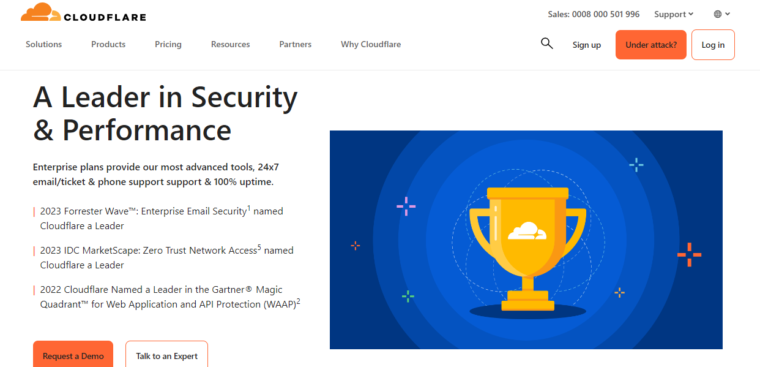The image size is (760, 367).
Task: Go to the Pricing page
Action: pos(168,44)
